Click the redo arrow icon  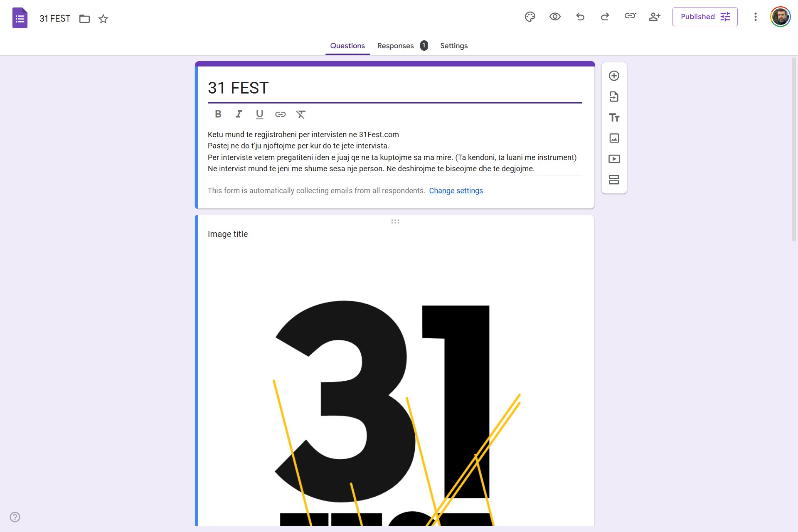[x=605, y=17]
